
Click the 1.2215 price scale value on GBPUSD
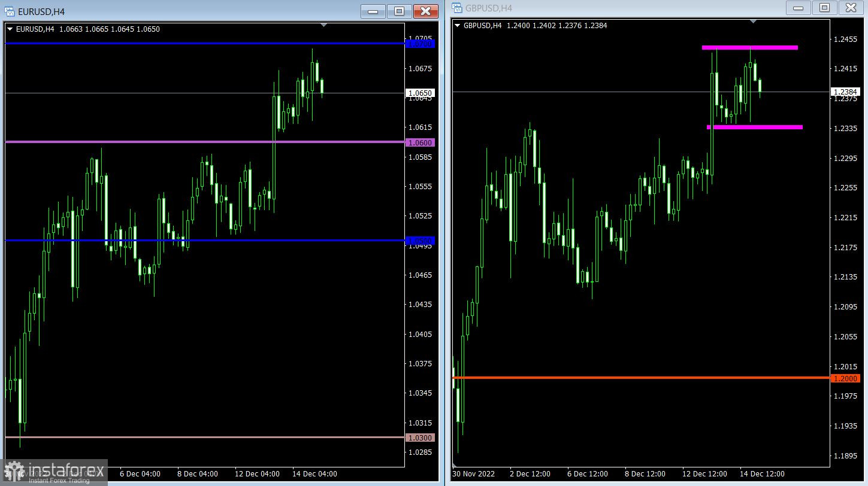coord(845,218)
